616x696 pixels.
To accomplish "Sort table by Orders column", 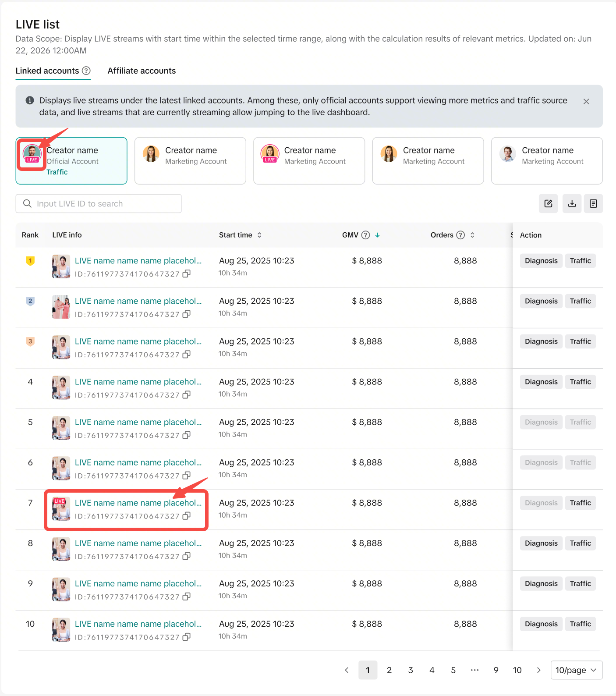I will coord(472,235).
